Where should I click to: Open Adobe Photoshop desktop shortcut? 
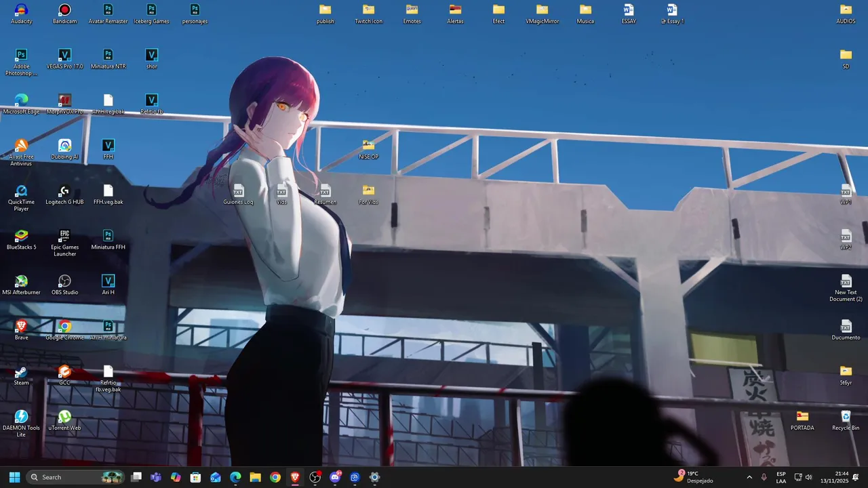click(x=21, y=62)
